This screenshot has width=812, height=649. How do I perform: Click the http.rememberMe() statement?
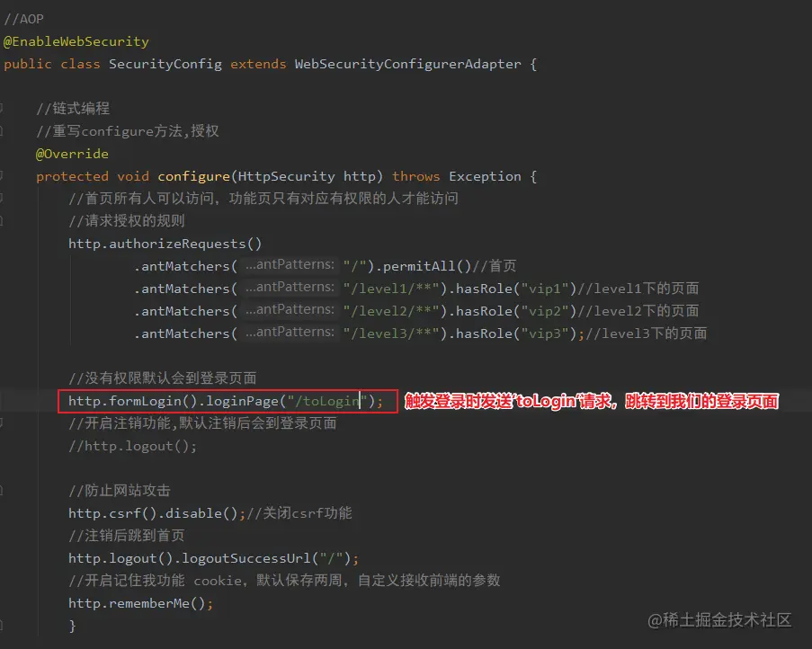coord(140,603)
